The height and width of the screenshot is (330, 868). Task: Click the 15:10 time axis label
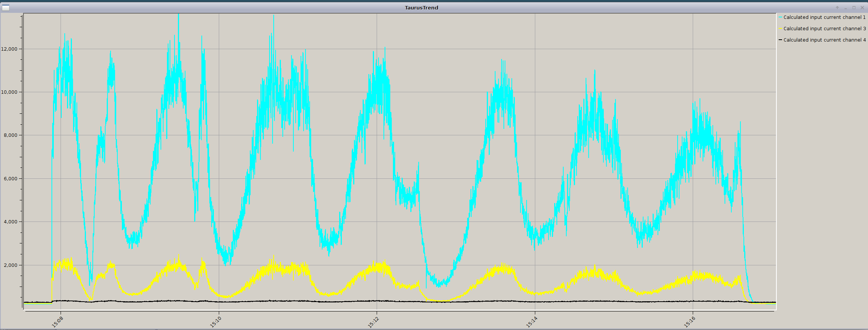216,322
